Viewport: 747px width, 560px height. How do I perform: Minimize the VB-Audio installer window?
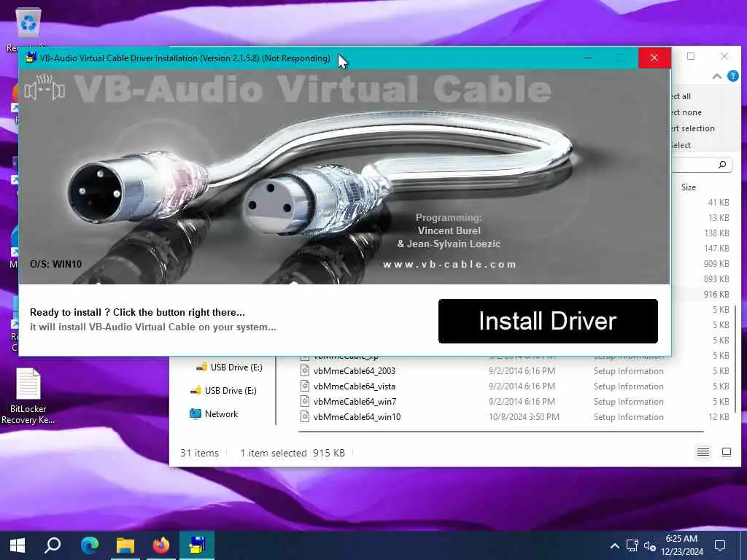click(589, 58)
